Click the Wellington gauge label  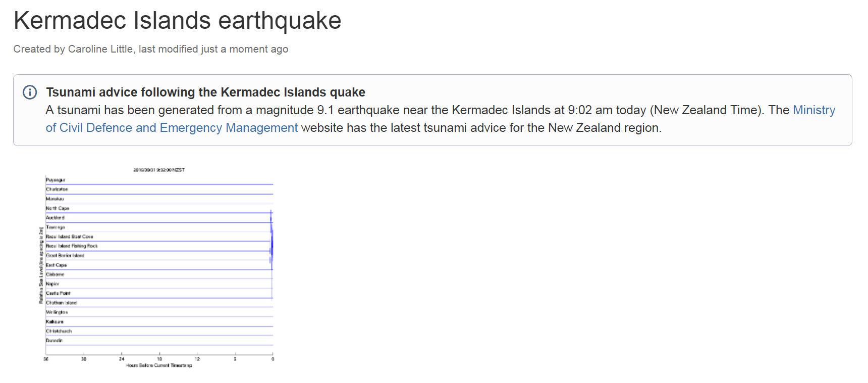coord(57,312)
